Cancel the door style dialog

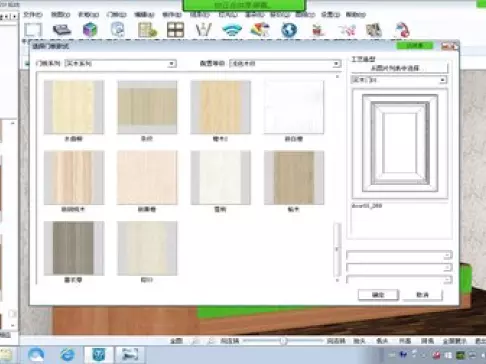[423, 295]
